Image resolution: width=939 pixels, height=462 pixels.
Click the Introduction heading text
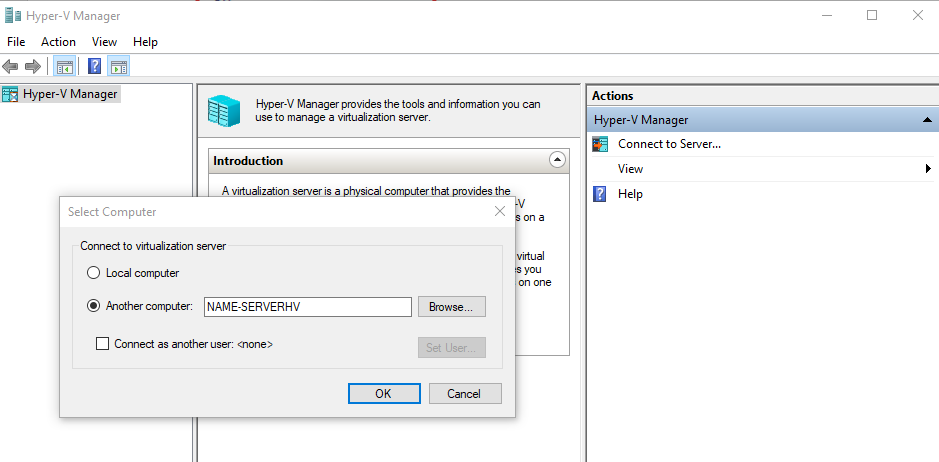248,161
